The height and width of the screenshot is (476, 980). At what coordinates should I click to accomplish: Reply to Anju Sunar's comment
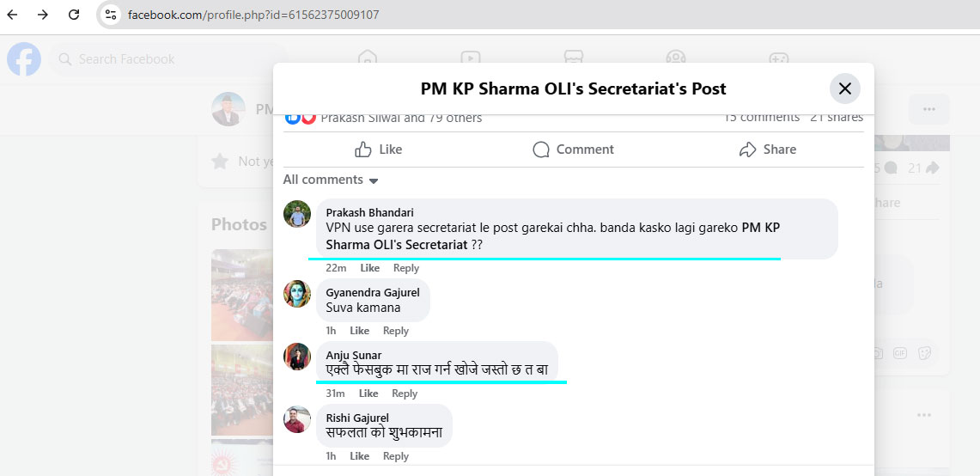pyautogui.click(x=405, y=394)
